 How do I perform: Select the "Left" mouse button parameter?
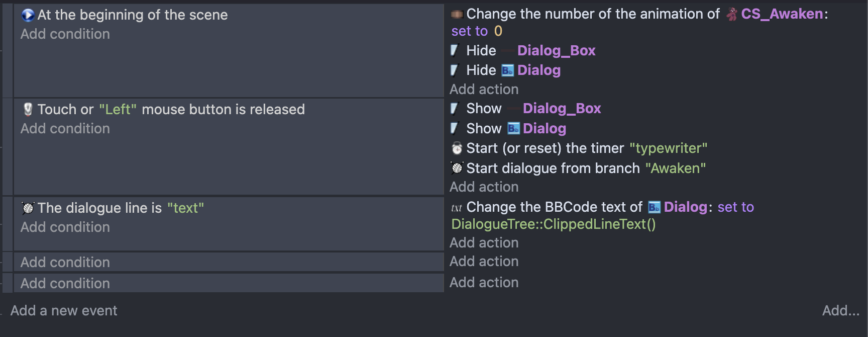coord(118,110)
